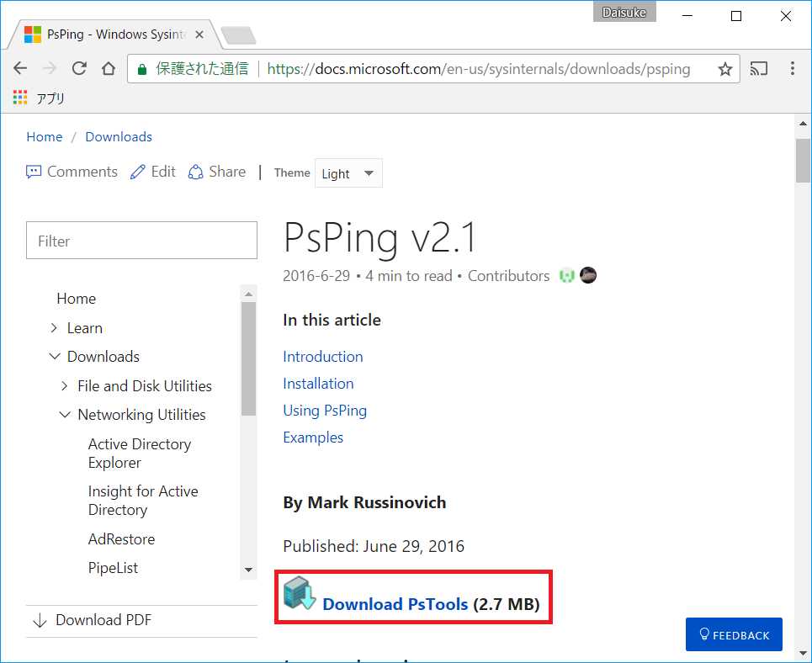Bookmark this page with the star icon
This screenshot has height=663, width=812.
725,68
